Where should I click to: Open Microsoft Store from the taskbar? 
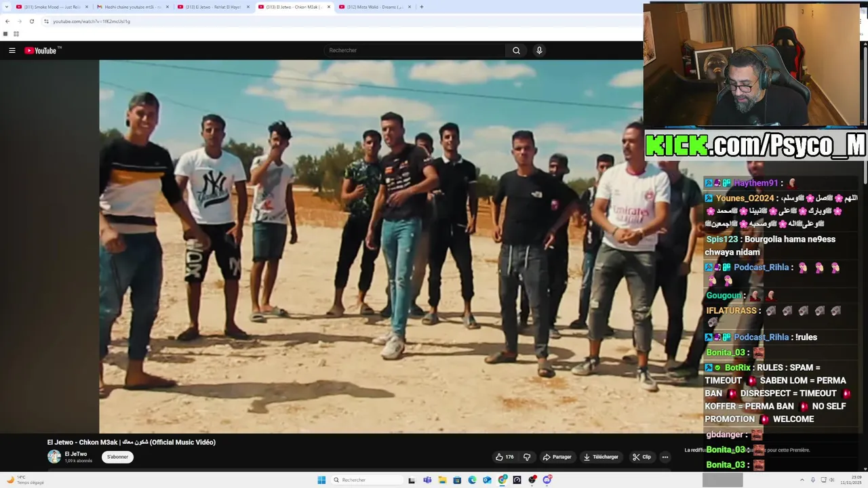(457, 480)
